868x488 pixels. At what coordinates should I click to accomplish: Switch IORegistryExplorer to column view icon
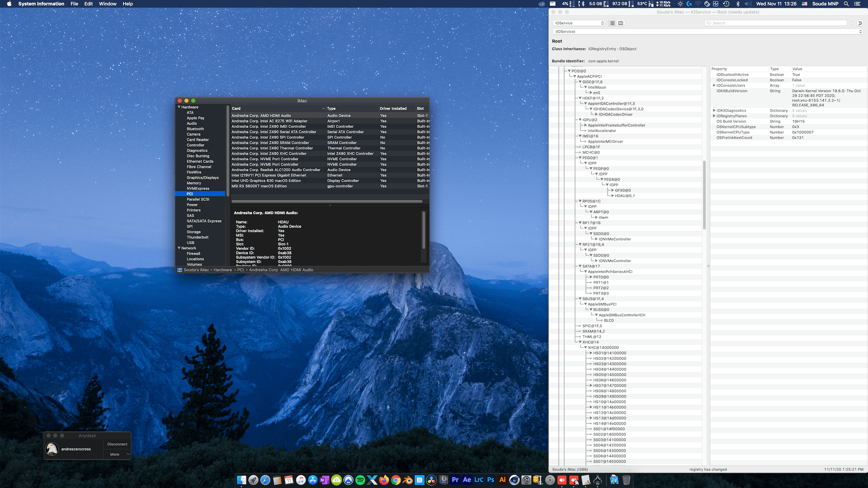tap(621, 23)
